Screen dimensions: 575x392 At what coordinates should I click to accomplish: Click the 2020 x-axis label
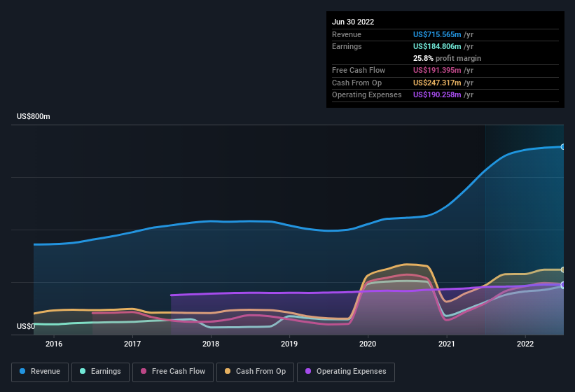(368, 344)
